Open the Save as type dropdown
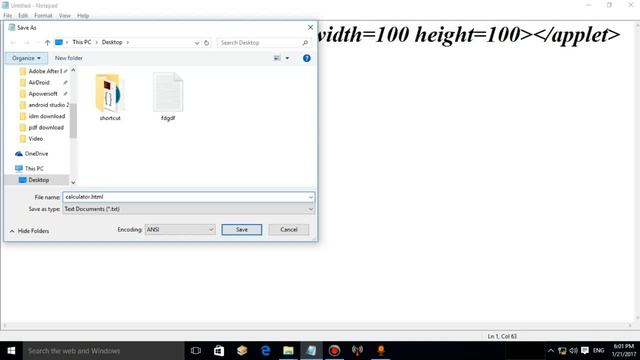Viewport: 640px width, 360px height. coord(311,209)
